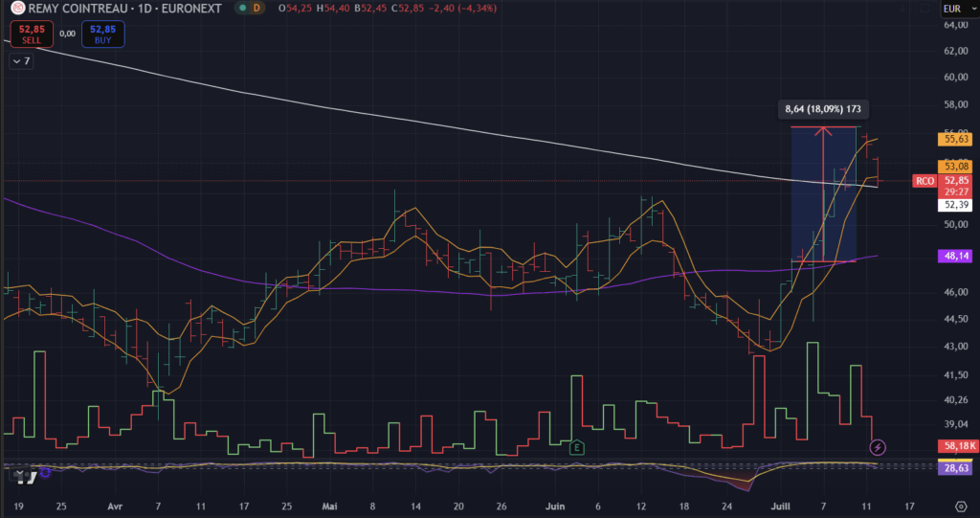Click the red 58,18K volume label

click(957, 446)
